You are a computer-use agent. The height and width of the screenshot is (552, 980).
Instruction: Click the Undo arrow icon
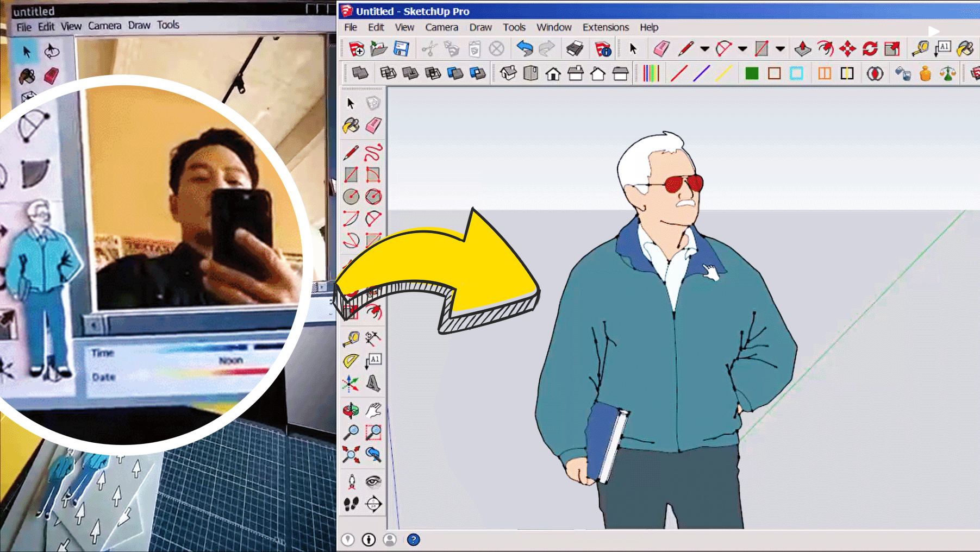525,49
